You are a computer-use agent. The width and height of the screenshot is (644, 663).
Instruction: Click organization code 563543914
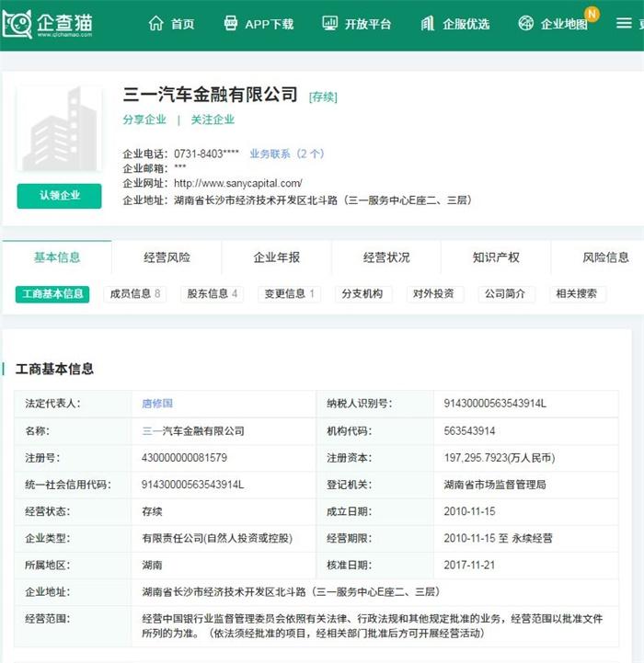(469, 431)
